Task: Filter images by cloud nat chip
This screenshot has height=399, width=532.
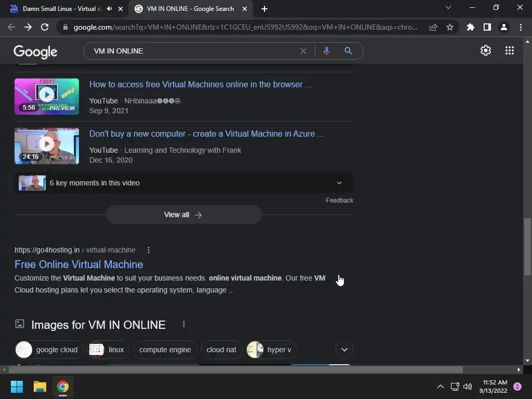Action: tap(221, 350)
